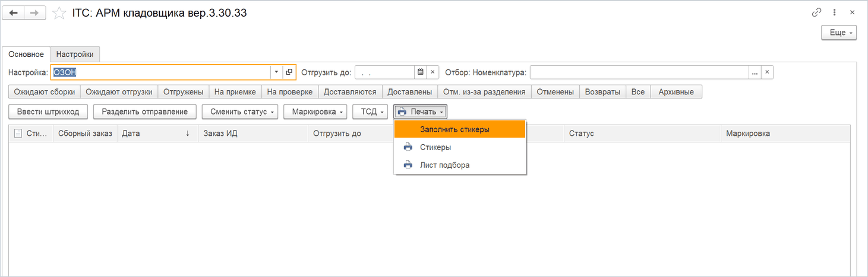Filter by Возвраты status
The image size is (868, 277).
pos(602,92)
